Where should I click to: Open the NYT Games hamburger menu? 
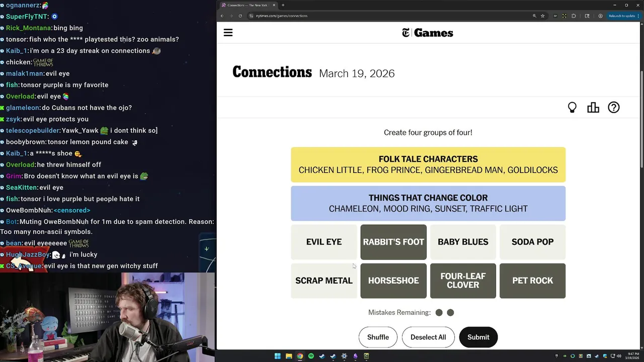228,33
